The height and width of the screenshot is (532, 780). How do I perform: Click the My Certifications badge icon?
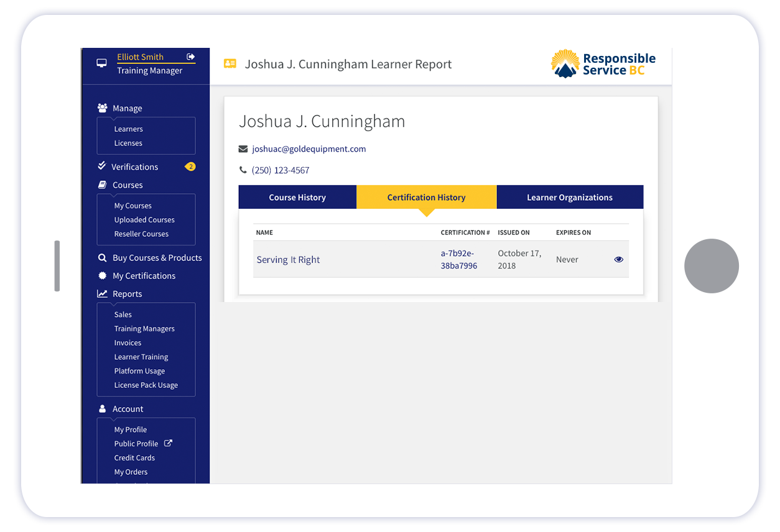coord(103,276)
